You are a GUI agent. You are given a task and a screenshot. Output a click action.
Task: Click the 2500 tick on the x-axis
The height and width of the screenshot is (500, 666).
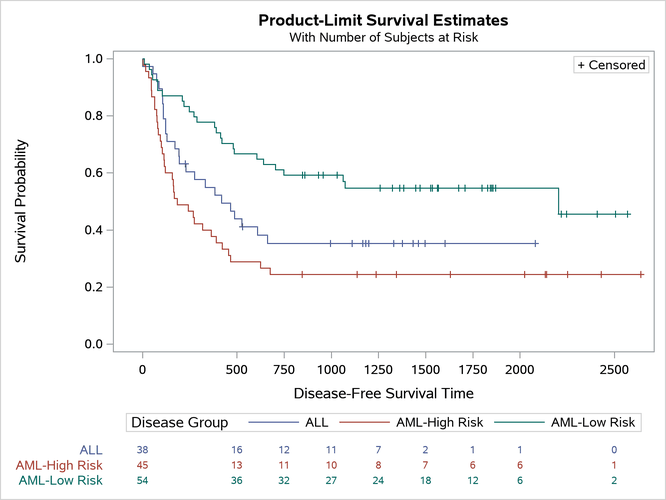614,367
